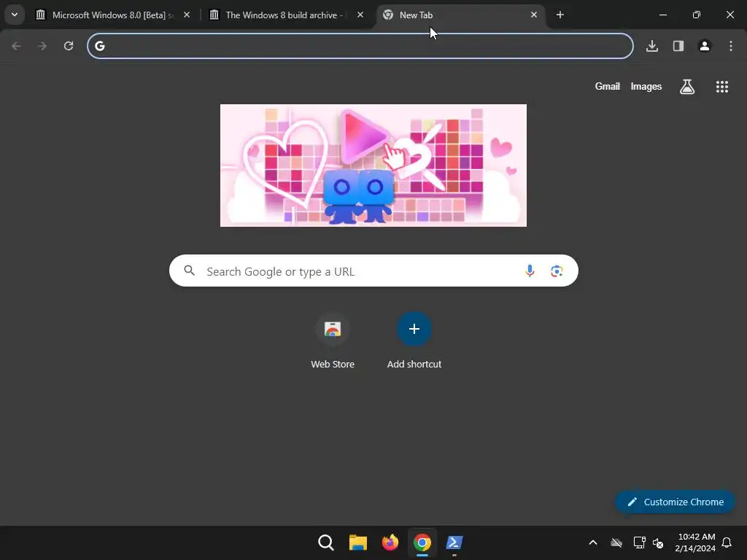Viewport: 747px width, 560px height.
Task: Open the Chrome profile avatar
Action: (705, 46)
